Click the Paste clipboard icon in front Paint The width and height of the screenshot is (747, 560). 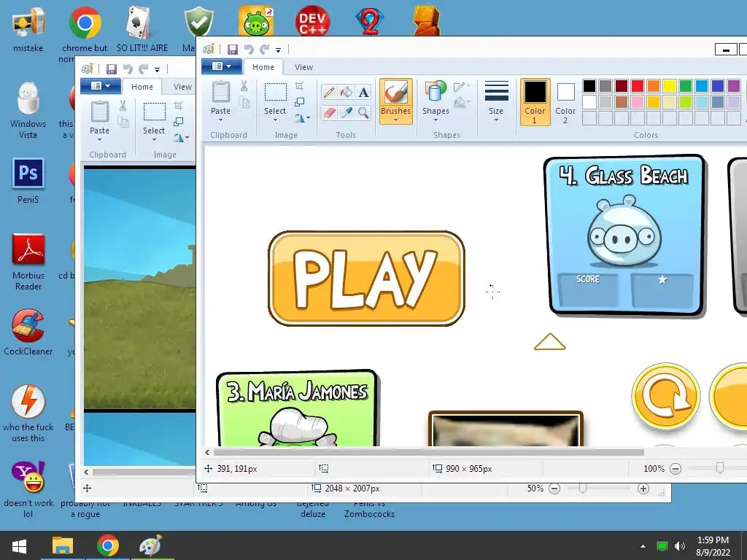[220, 92]
